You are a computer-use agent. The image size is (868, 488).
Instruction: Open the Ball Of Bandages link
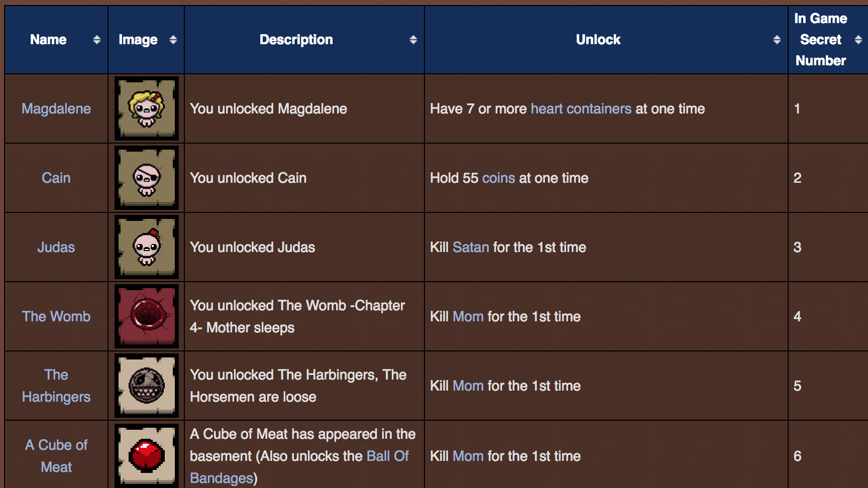[299, 467]
